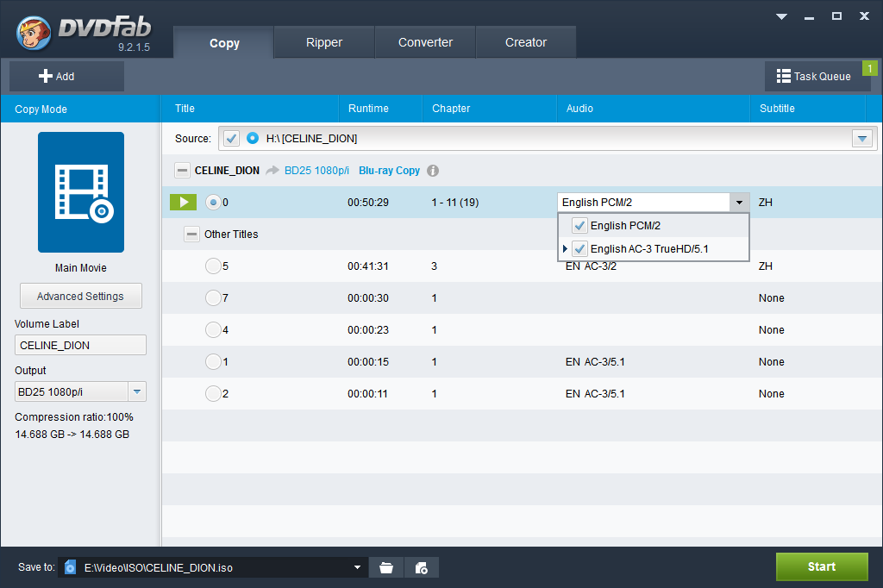Browse for output folder icon

pos(386,567)
